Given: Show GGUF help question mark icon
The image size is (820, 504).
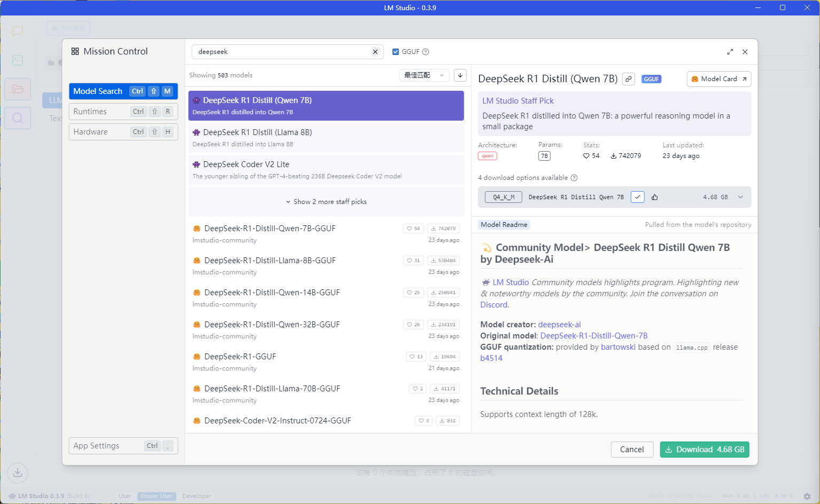Looking at the screenshot, I should point(426,52).
